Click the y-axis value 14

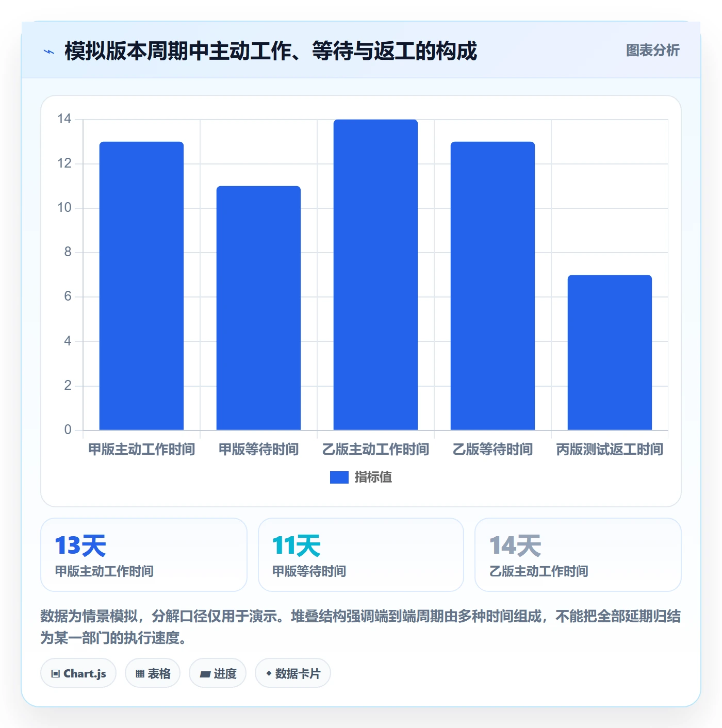[x=64, y=119]
